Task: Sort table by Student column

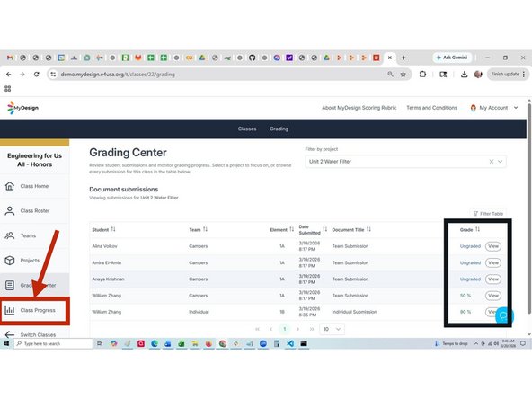Action: pos(113,229)
